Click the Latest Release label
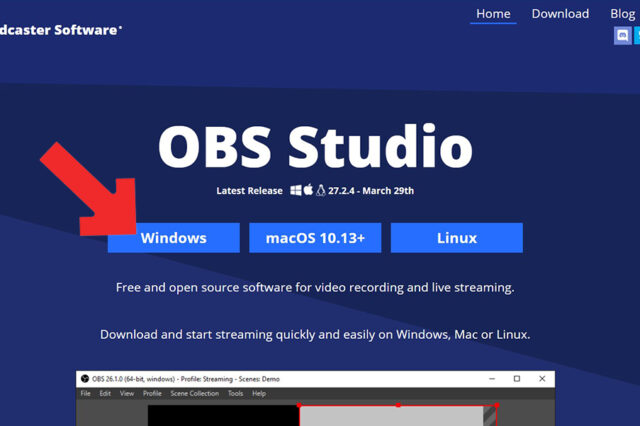 click(249, 191)
